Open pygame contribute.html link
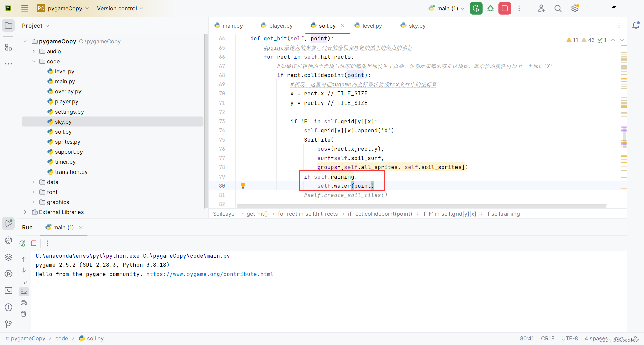This screenshot has width=644, height=345. click(x=210, y=274)
